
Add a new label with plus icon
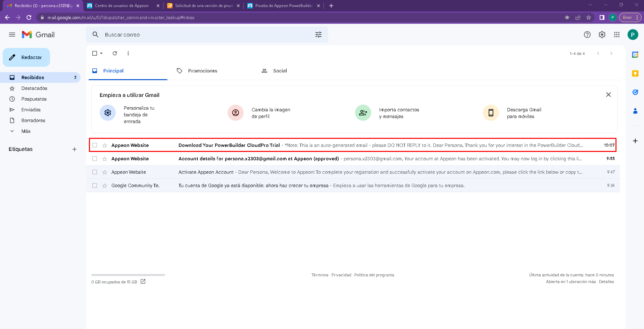pos(75,149)
